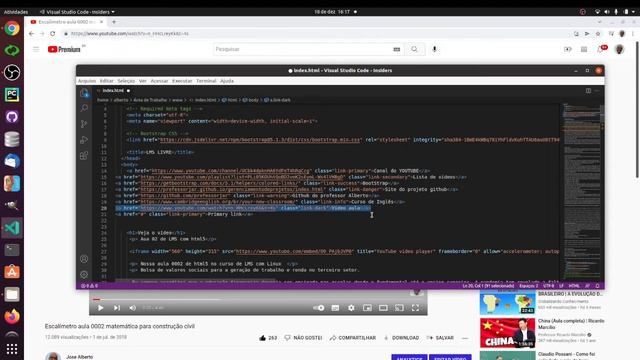640x360 pixels.
Task: Click the line and column status entry
Action: coord(488,286)
